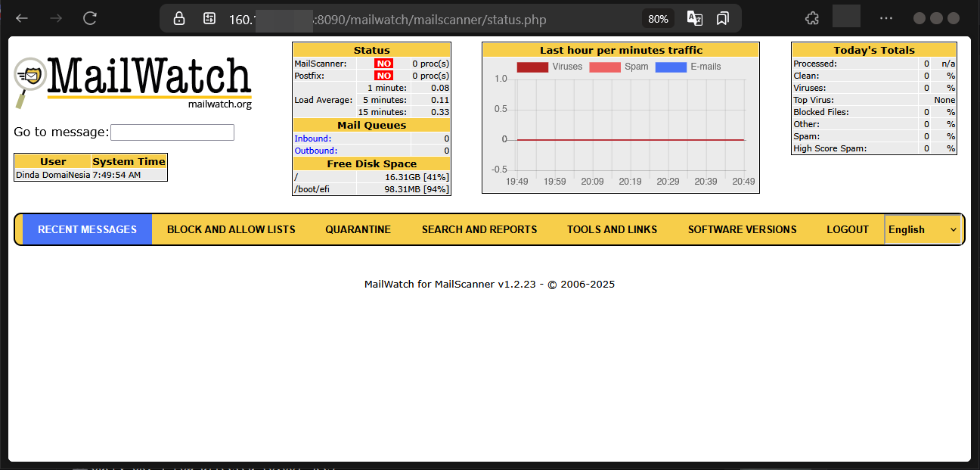The image size is (980, 470).
Task: Click Last hour per minutes traffic title
Action: click(x=621, y=50)
